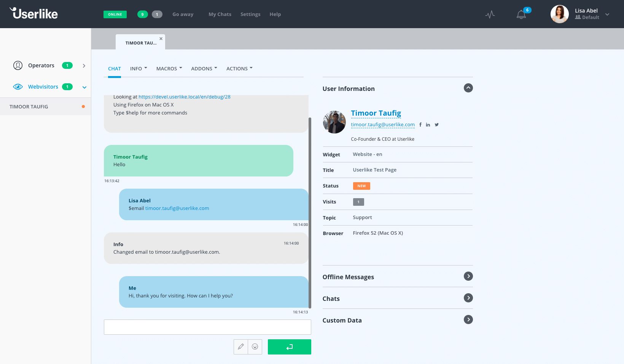Send message with the green enter button
This screenshot has width=624, height=364.
tap(290, 347)
